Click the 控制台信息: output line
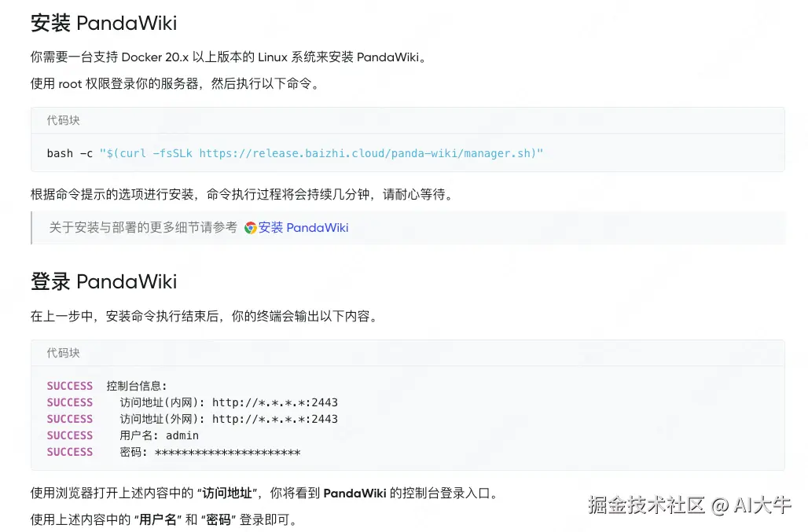This screenshot has height=532, width=808. pyautogui.click(x=107, y=387)
